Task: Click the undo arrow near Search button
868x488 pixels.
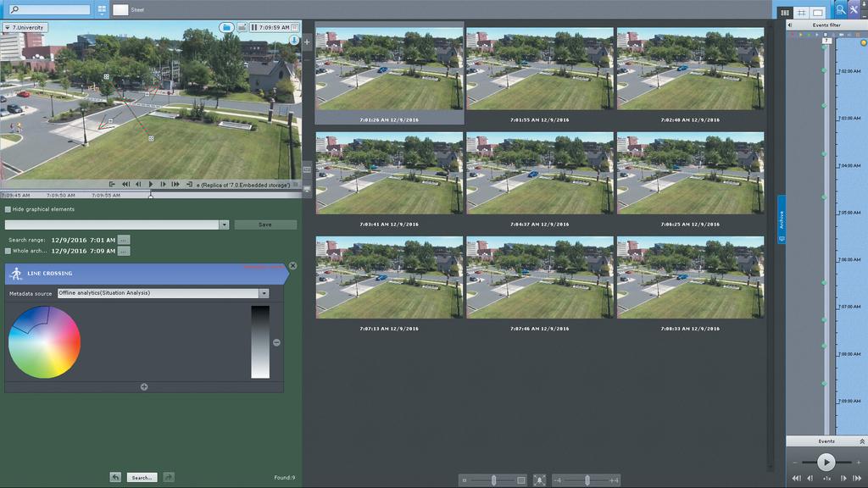Action: point(115,477)
